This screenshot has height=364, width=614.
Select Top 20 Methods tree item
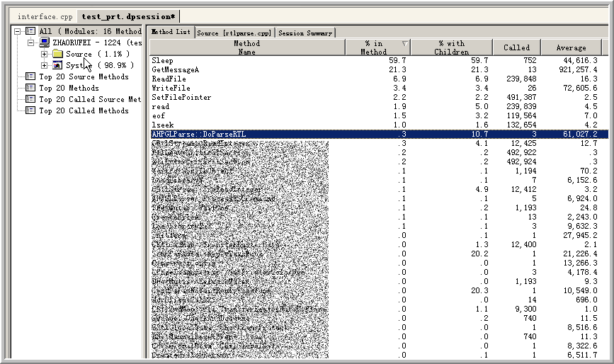[69, 88]
